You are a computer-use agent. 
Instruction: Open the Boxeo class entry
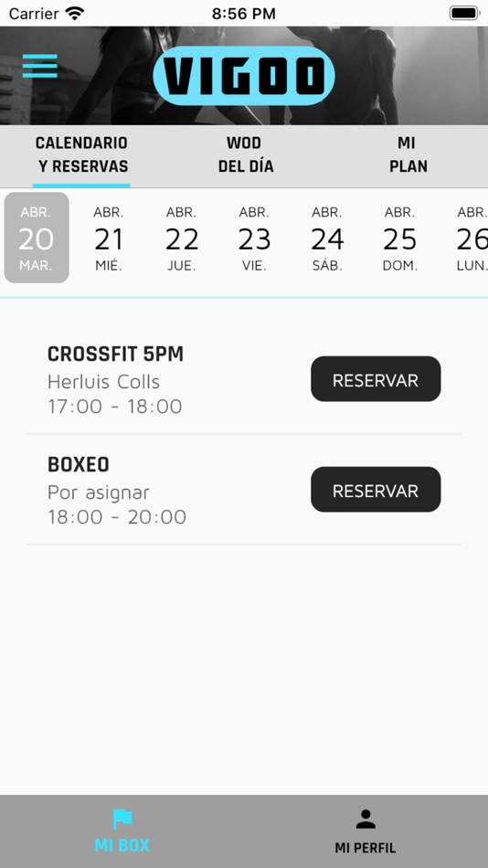[x=244, y=491]
